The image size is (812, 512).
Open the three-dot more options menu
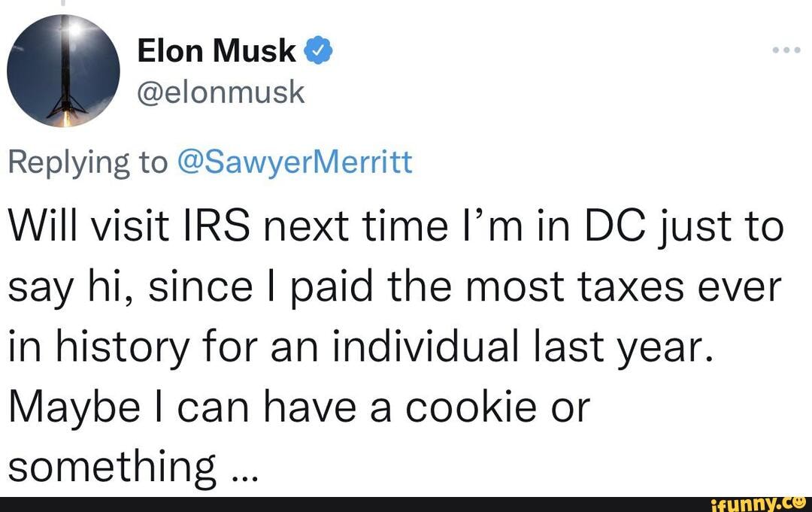(x=785, y=49)
